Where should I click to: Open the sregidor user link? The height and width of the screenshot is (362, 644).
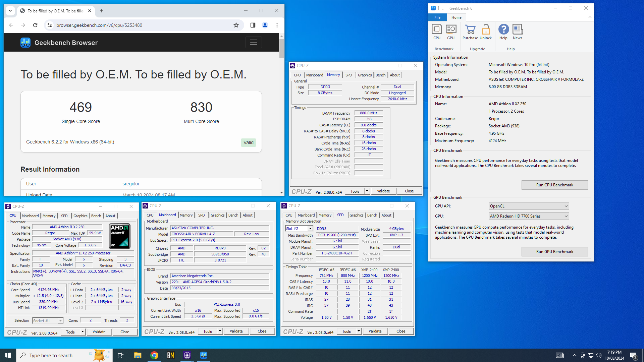click(131, 184)
